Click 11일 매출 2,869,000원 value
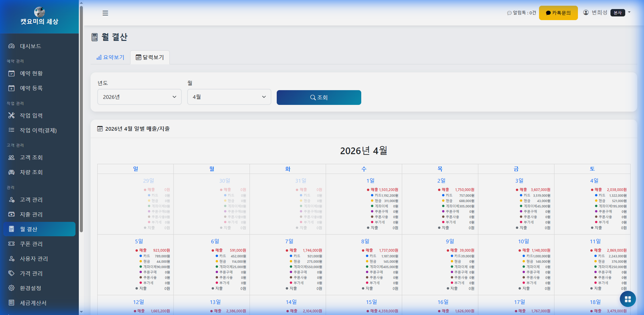The height and width of the screenshot is (315, 644). (616, 250)
